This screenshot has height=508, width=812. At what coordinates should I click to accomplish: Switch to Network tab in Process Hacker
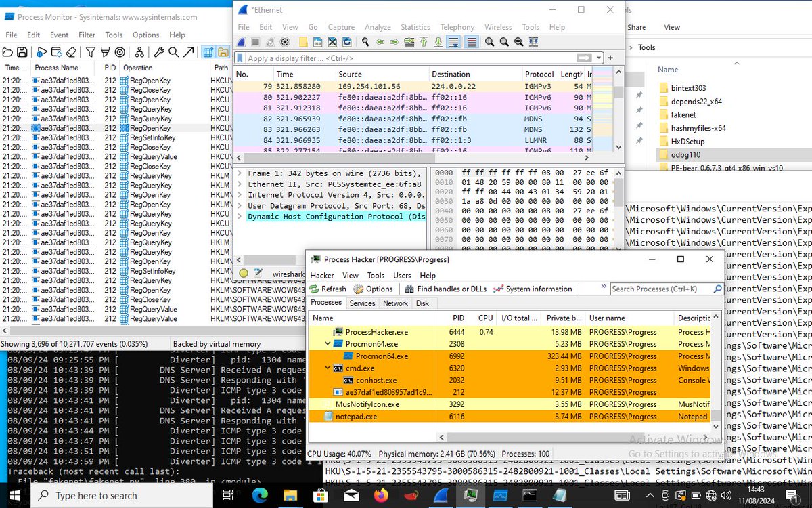click(x=395, y=303)
